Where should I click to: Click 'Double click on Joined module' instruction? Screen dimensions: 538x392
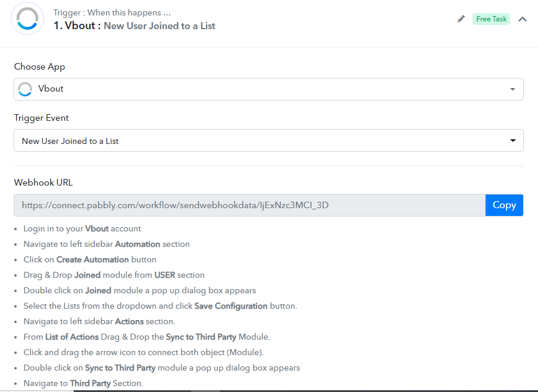[x=140, y=290]
